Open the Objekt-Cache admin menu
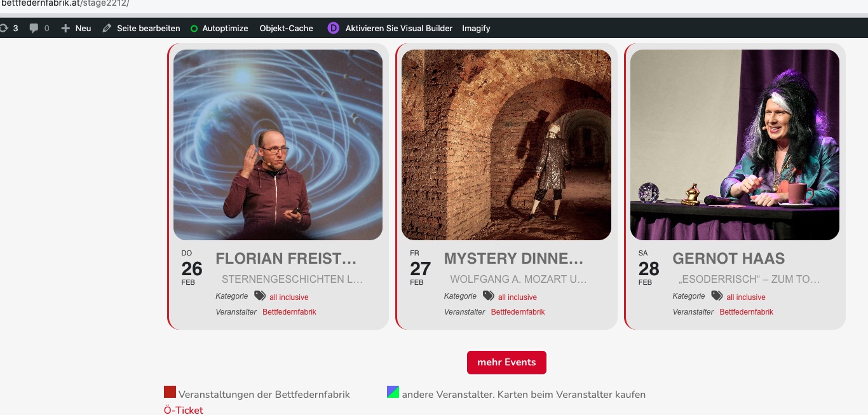The height and width of the screenshot is (415, 868). (x=286, y=28)
